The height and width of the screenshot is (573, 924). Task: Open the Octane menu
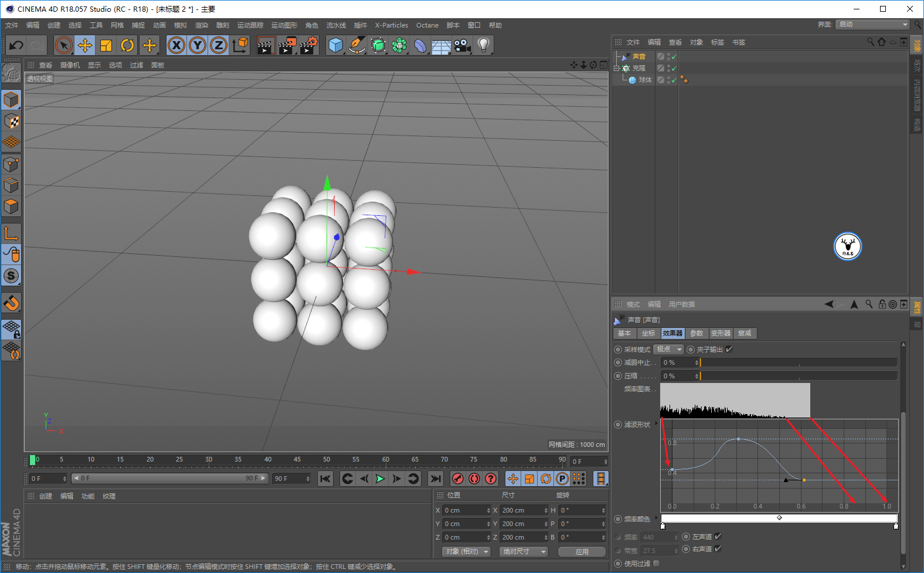point(427,25)
